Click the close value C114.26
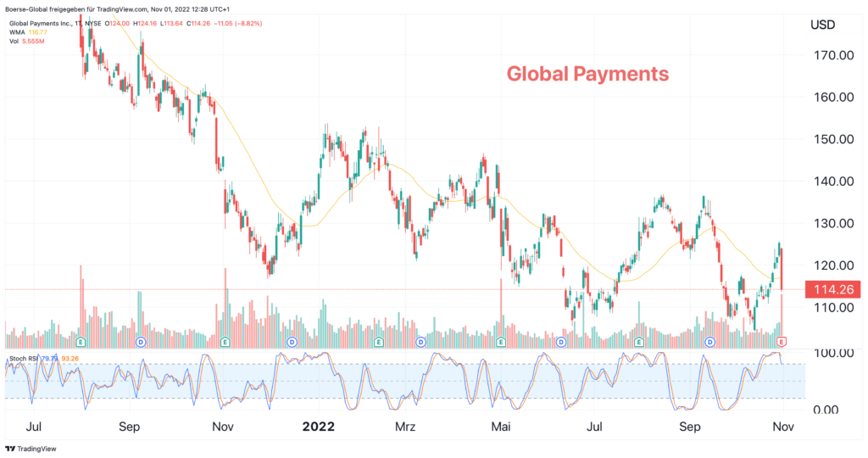The image size is (868, 458). pyautogui.click(x=198, y=24)
